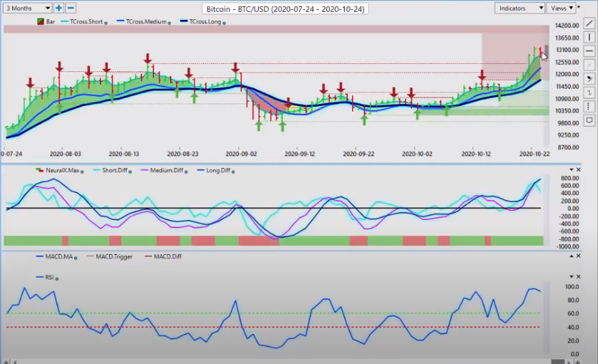Click the 2020-10-22 date axis label
Screen dimensions: 598x364
pos(535,154)
